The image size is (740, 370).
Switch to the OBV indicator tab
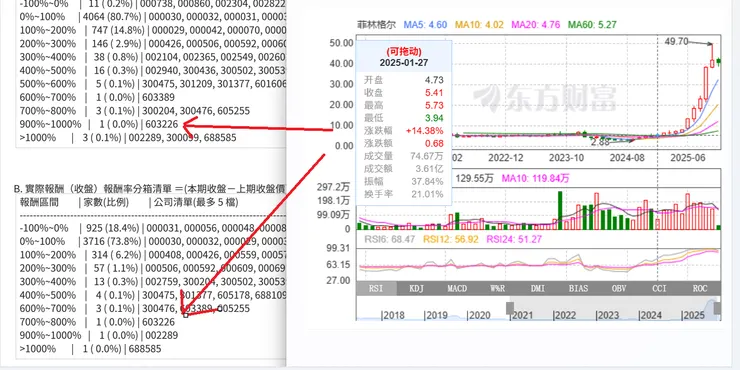click(619, 288)
